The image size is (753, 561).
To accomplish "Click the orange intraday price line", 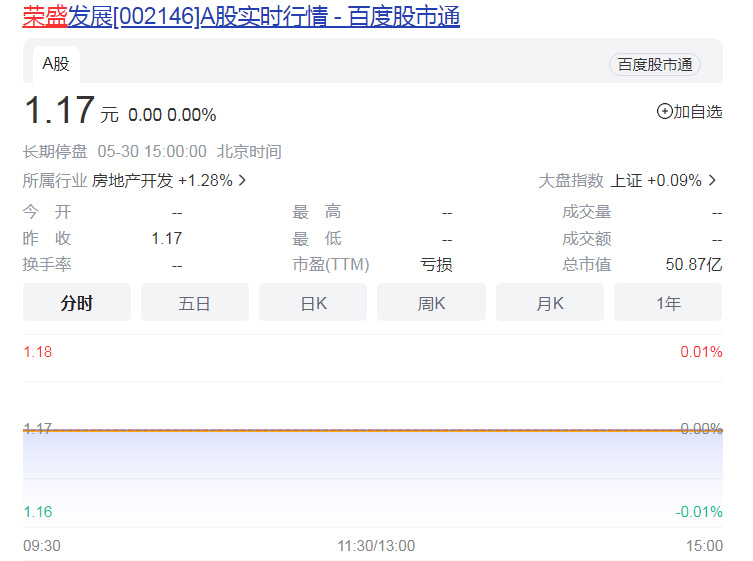I will pyautogui.click(x=373, y=430).
